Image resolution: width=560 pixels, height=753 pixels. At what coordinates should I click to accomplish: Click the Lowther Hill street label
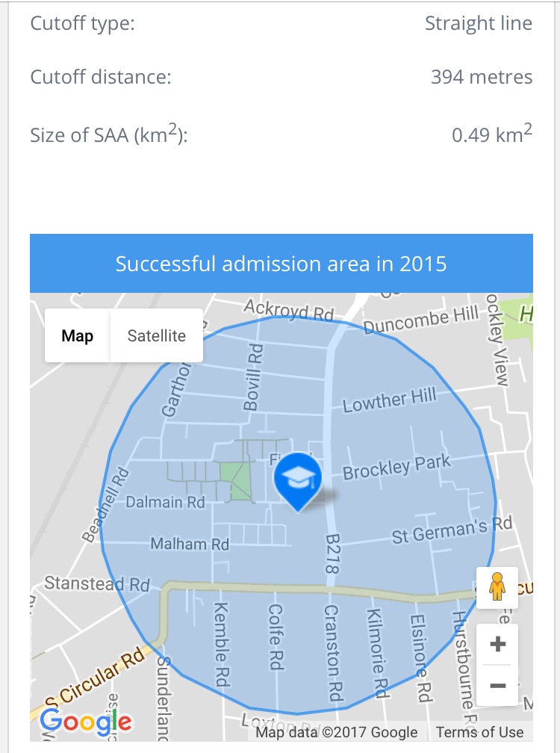coord(389,401)
